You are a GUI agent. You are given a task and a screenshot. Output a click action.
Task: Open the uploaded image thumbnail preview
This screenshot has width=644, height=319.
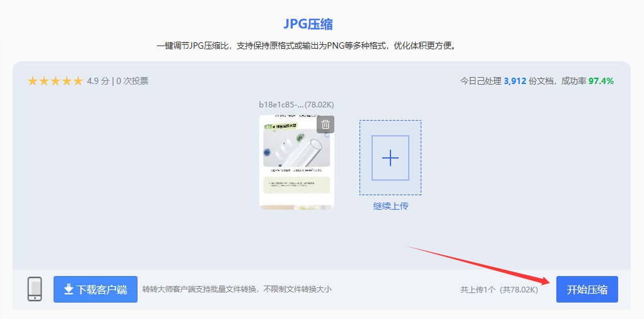coord(296,162)
